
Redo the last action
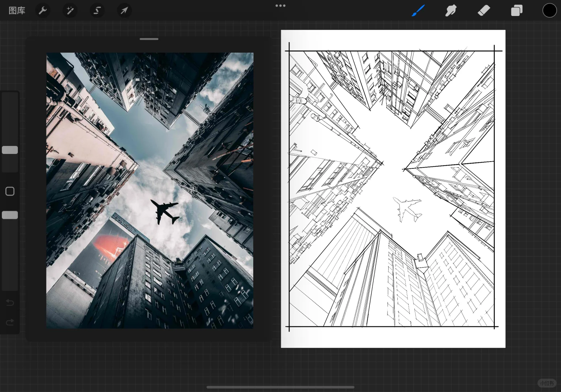(x=10, y=322)
